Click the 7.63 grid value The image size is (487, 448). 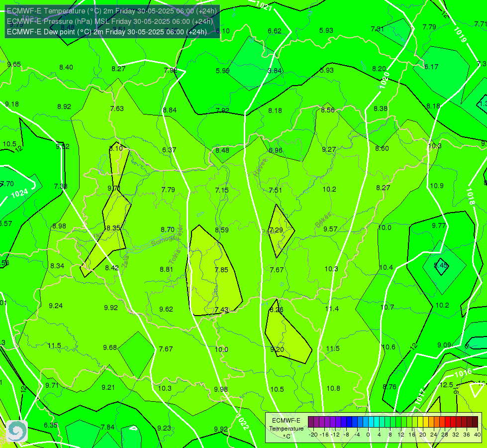117,109
